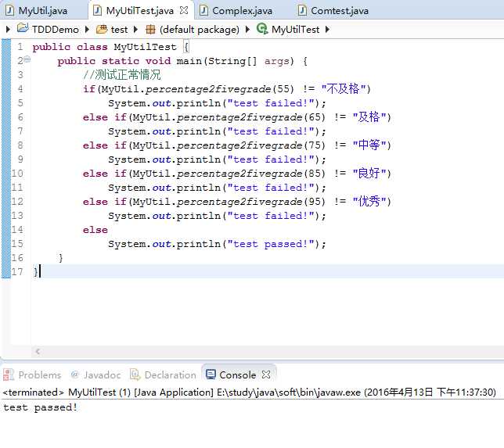Select the Console view tab
504x448 pixels.
point(237,375)
